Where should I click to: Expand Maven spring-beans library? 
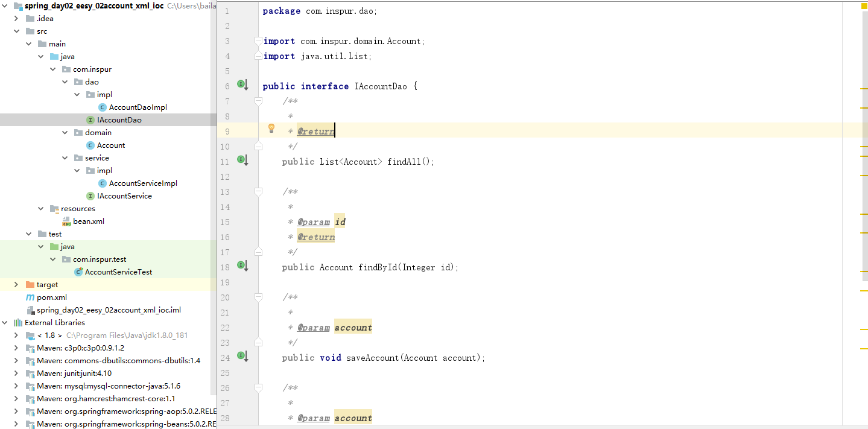[x=17, y=424]
